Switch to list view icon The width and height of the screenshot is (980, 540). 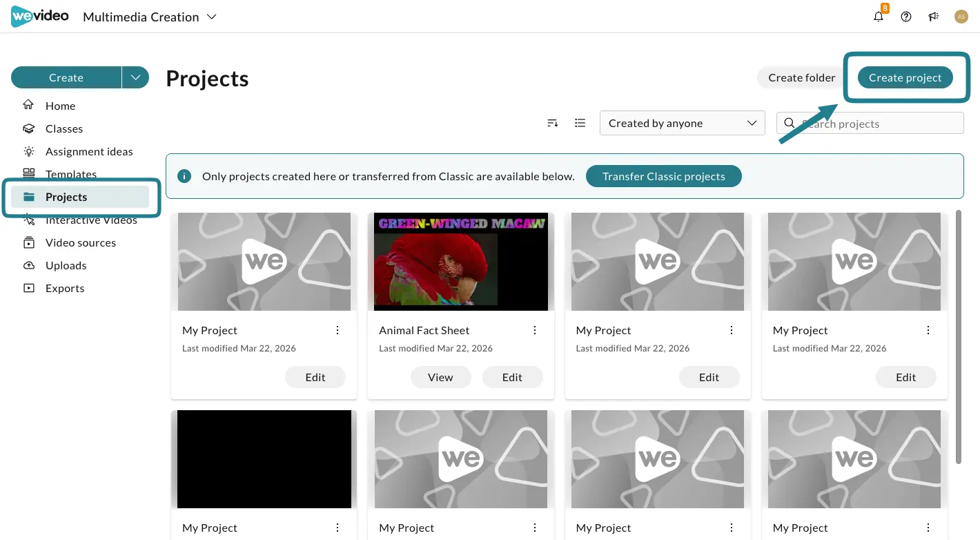(580, 123)
